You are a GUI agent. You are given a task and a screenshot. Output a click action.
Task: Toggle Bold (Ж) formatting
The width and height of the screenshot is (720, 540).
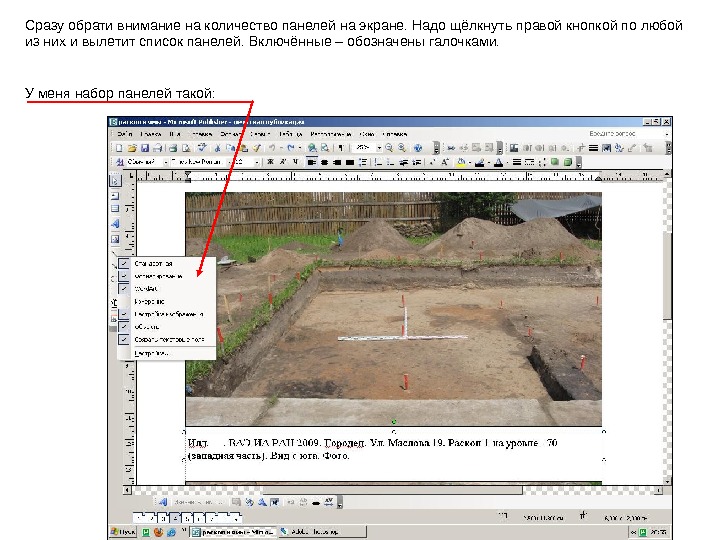click(x=270, y=162)
